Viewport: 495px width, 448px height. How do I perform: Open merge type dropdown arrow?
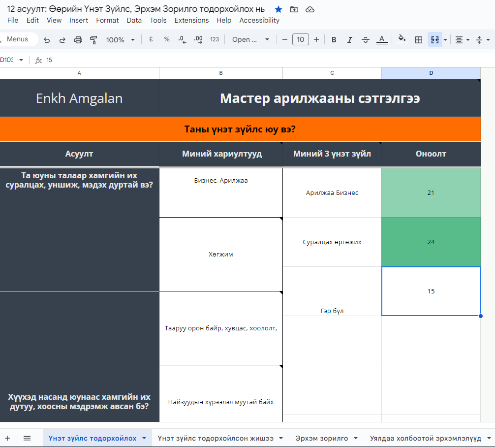click(x=445, y=40)
